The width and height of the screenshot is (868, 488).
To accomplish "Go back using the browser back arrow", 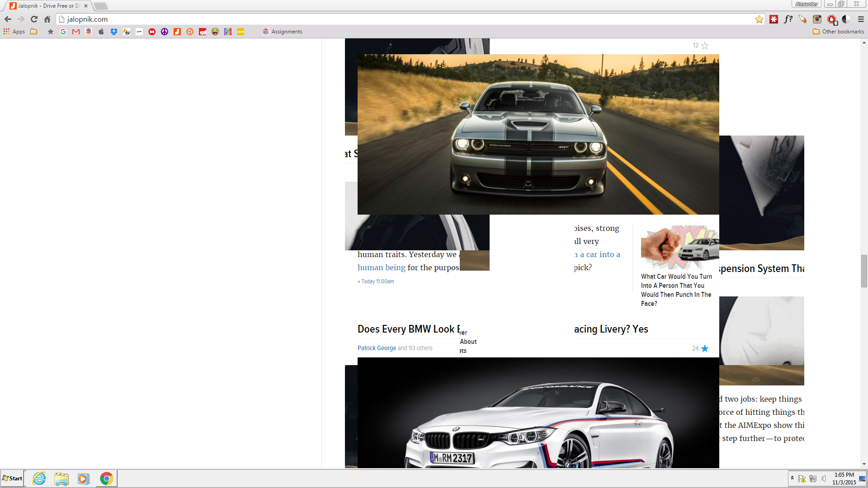I will 8,19.
